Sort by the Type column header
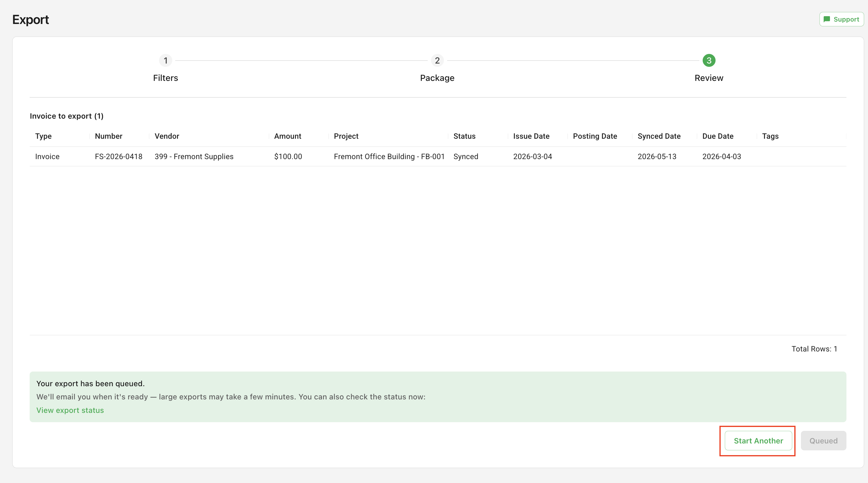The height and width of the screenshot is (483, 868). click(x=43, y=136)
